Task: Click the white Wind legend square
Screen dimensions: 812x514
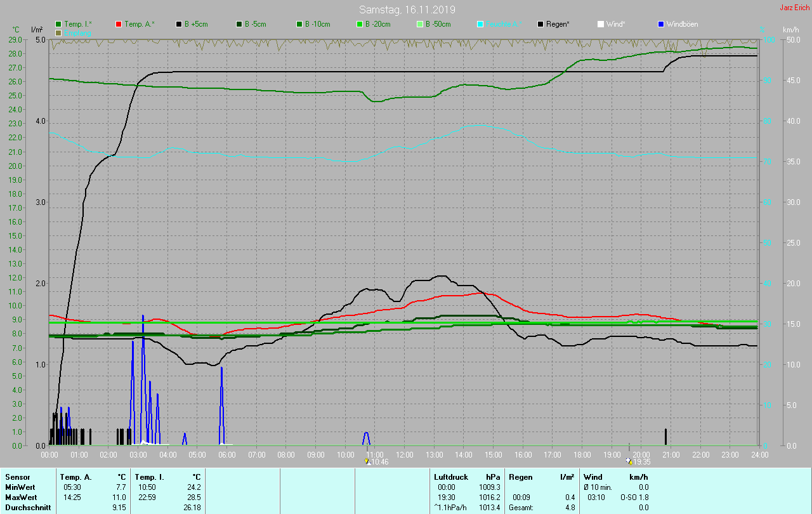Action: [x=601, y=24]
